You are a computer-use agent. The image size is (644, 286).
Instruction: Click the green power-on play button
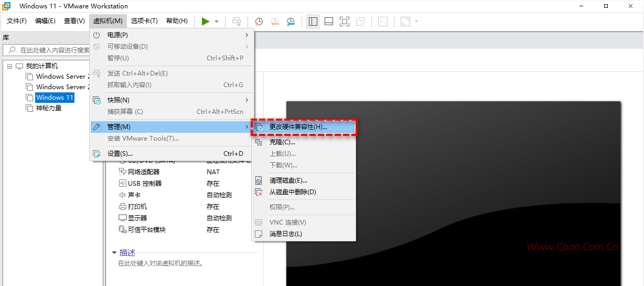pyautogui.click(x=206, y=22)
